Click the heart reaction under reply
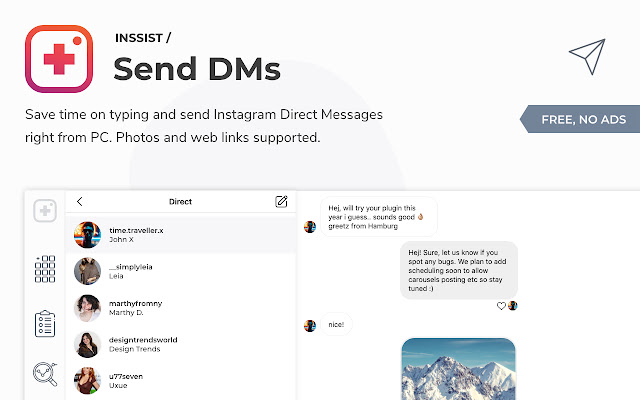The width and height of the screenshot is (640, 400). (501, 306)
